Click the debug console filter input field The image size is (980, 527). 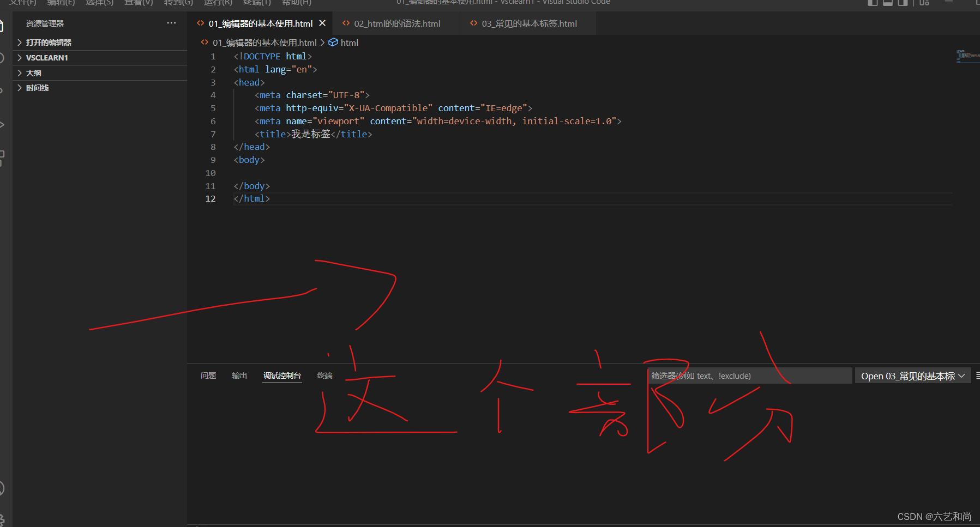pos(749,375)
